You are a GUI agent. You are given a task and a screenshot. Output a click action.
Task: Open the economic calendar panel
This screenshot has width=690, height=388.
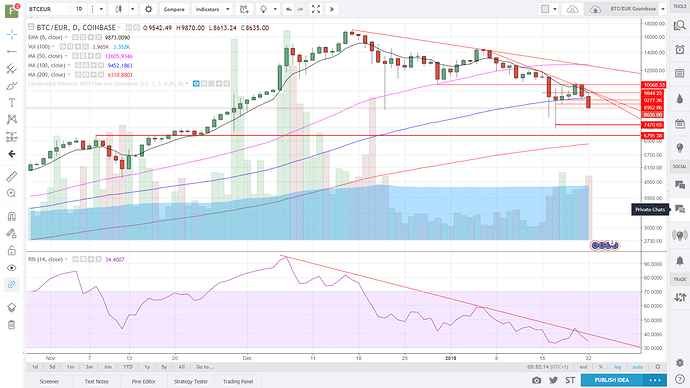pos(680,123)
